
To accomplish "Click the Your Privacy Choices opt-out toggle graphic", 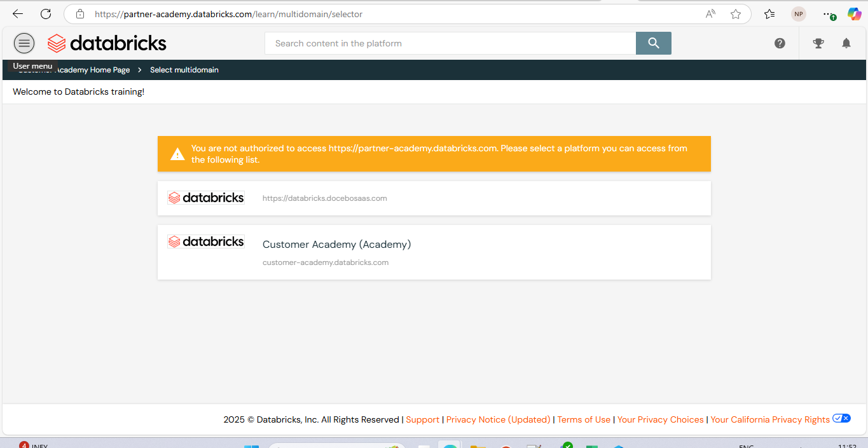I will 841,418.
